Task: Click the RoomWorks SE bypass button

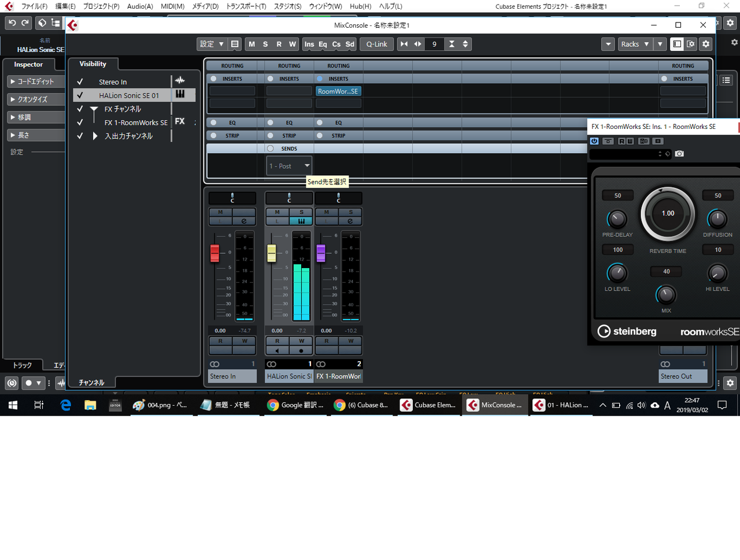Action: tap(608, 141)
